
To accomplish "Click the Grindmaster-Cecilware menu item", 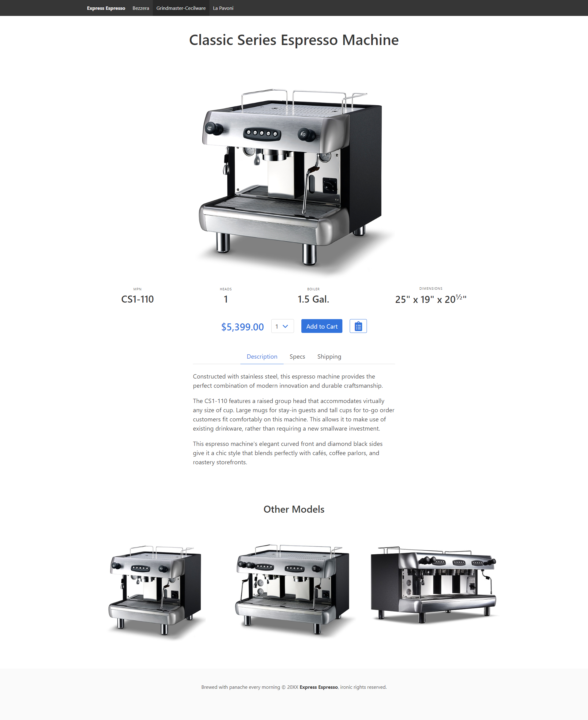I will 181,8.
